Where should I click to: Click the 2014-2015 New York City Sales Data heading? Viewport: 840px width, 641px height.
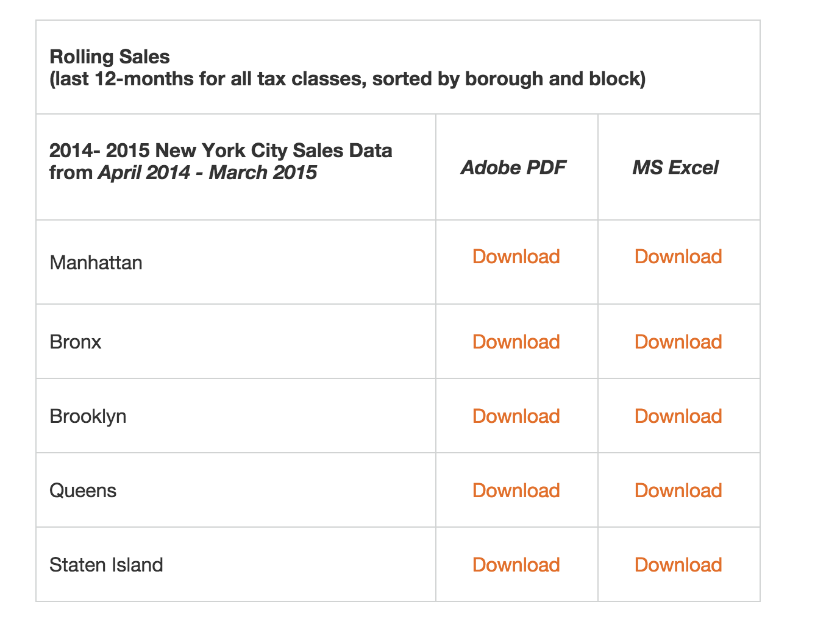coord(221,151)
